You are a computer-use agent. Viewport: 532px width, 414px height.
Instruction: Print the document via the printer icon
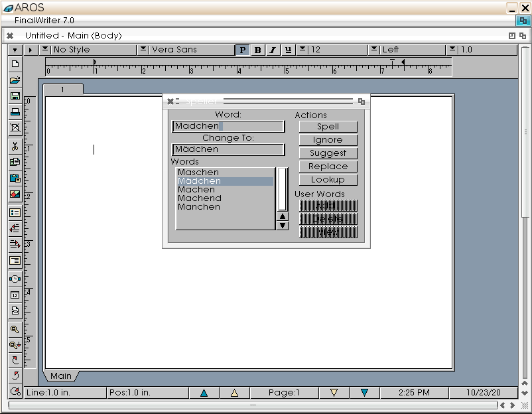click(x=15, y=112)
